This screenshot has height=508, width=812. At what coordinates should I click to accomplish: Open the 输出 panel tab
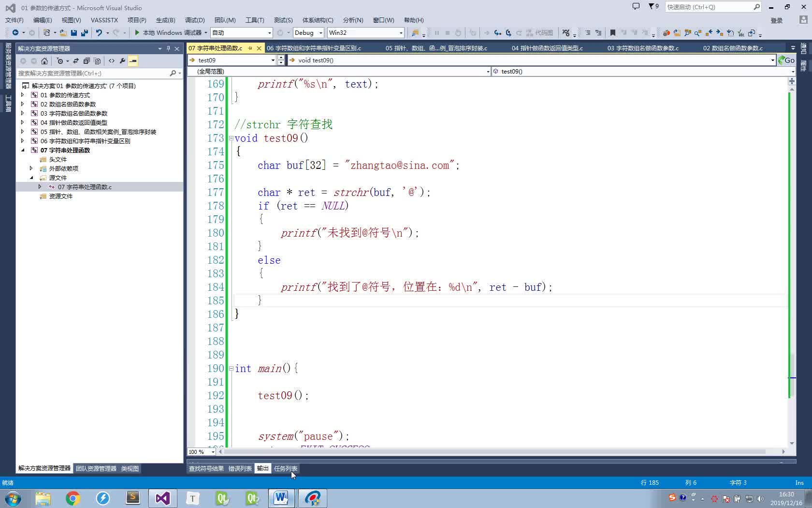coord(262,468)
